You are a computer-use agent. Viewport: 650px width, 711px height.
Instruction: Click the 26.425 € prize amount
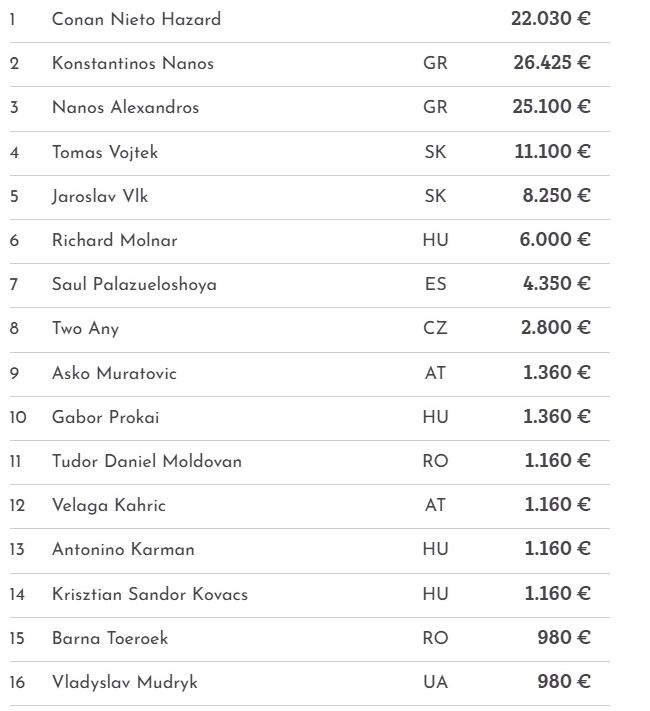tap(551, 63)
